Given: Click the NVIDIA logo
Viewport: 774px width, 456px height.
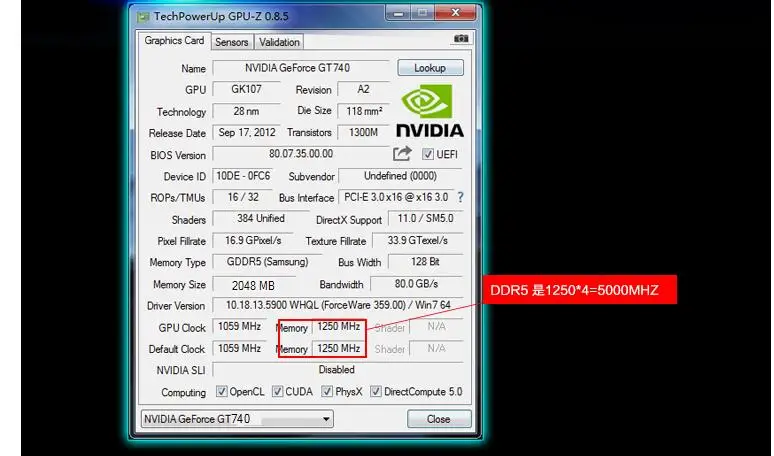Looking at the screenshot, I should pos(429,111).
